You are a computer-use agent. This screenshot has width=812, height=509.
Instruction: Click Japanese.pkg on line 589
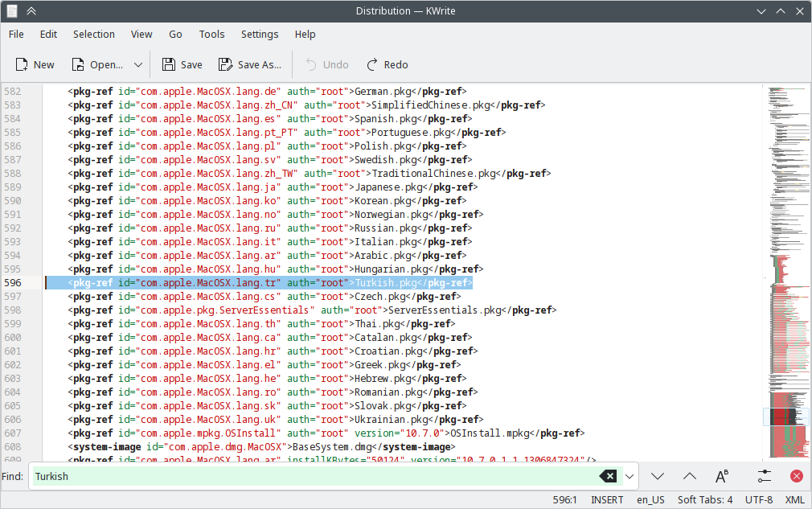coord(389,187)
